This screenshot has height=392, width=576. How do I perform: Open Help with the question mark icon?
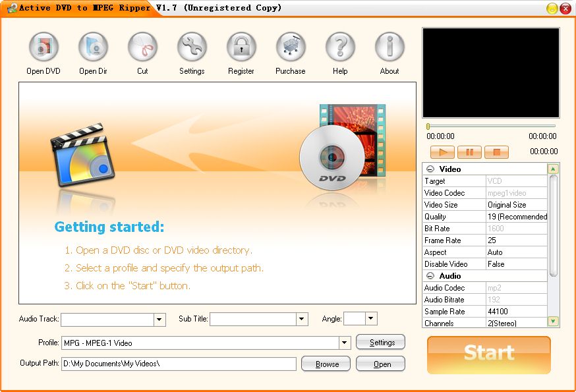340,47
